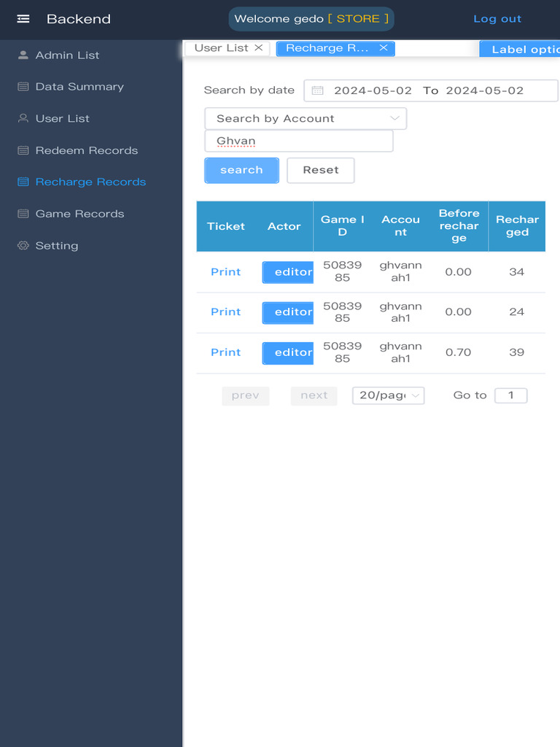
Task: Open Recharge Records in sidebar
Action: pos(91,182)
